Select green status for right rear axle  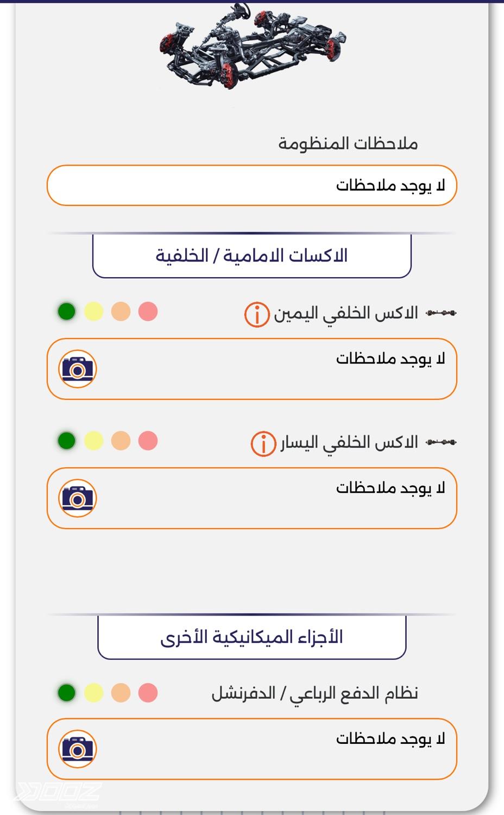pos(67,312)
